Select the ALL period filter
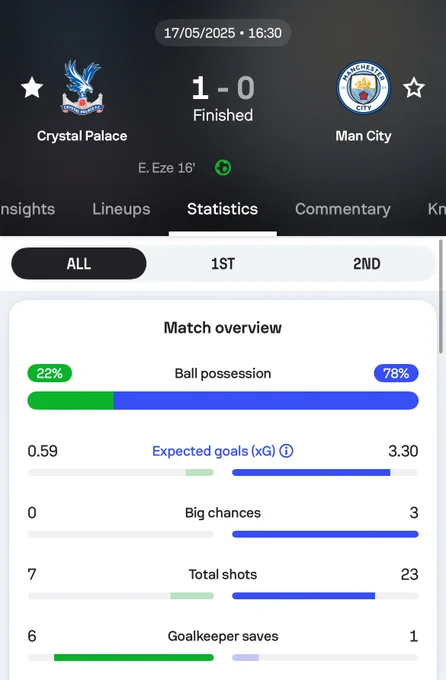446x680 pixels. (79, 263)
